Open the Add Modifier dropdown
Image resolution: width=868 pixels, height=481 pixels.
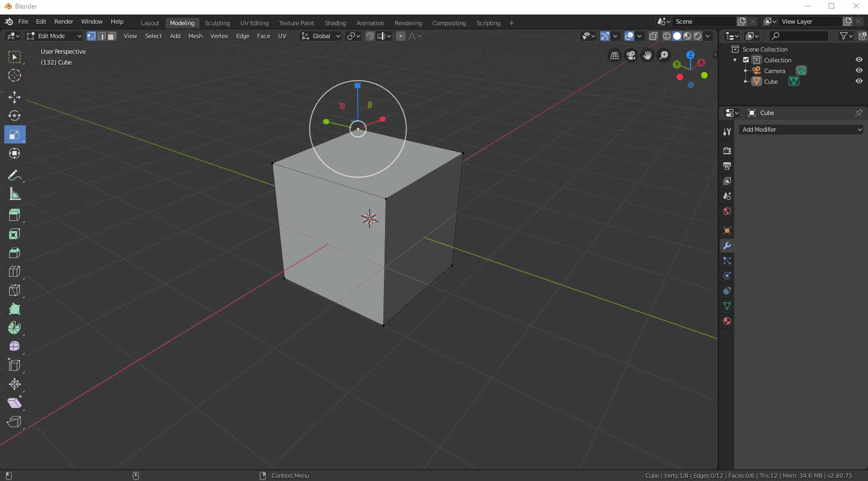801,130
